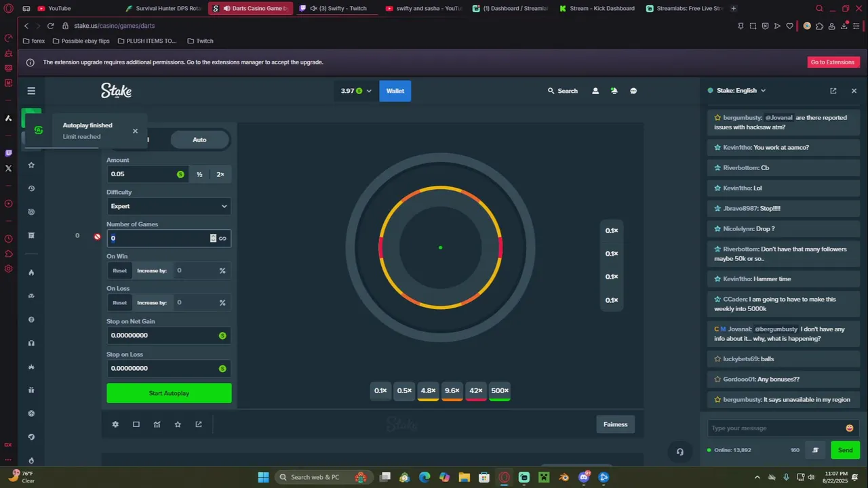Open the Stake hamburger menu
868x488 pixels.
[31, 91]
